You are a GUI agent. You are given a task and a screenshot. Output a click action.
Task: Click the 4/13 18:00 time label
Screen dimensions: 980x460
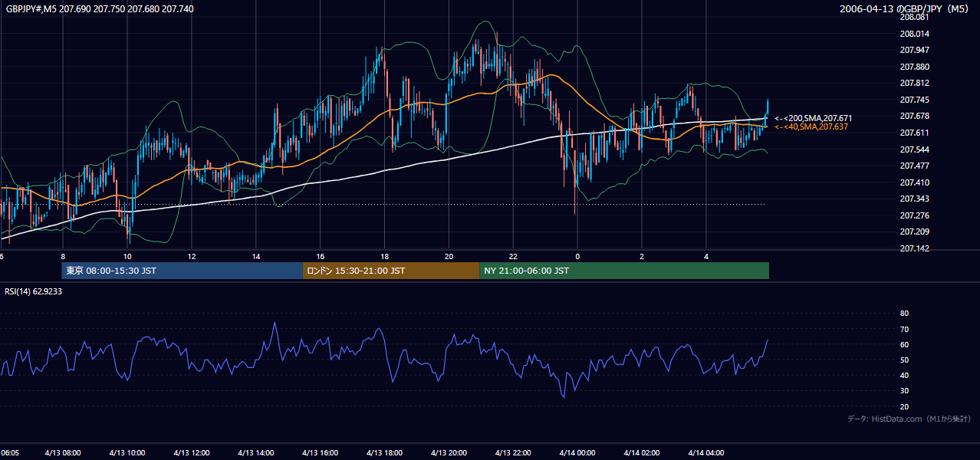pyautogui.click(x=385, y=452)
